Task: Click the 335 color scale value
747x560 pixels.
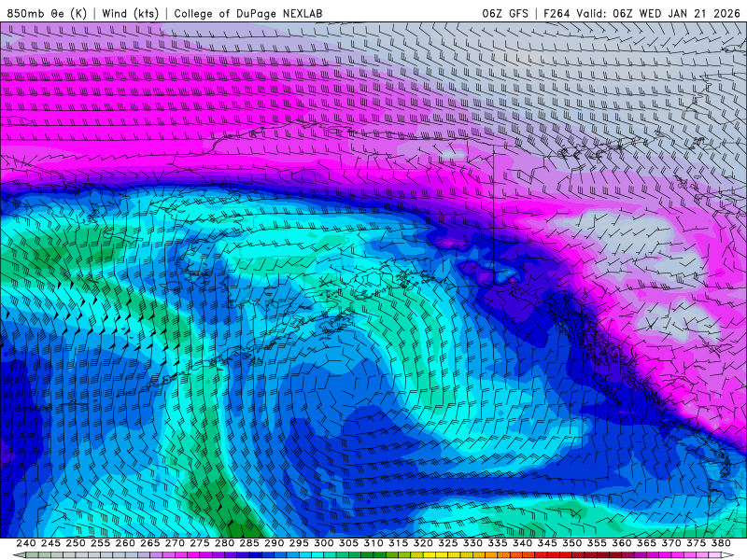Action: (x=498, y=543)
